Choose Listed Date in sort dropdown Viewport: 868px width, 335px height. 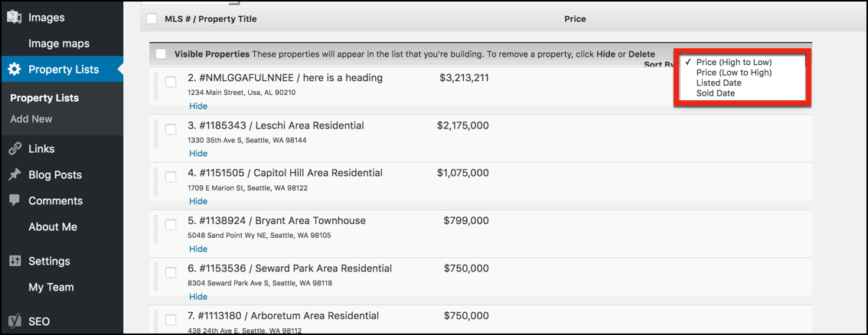[x=718, y=83]
